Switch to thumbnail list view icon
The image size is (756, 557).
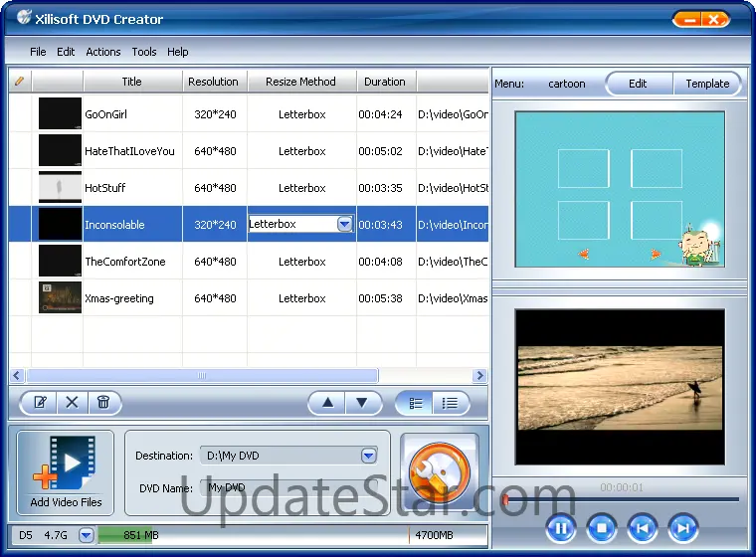[415, 403]
